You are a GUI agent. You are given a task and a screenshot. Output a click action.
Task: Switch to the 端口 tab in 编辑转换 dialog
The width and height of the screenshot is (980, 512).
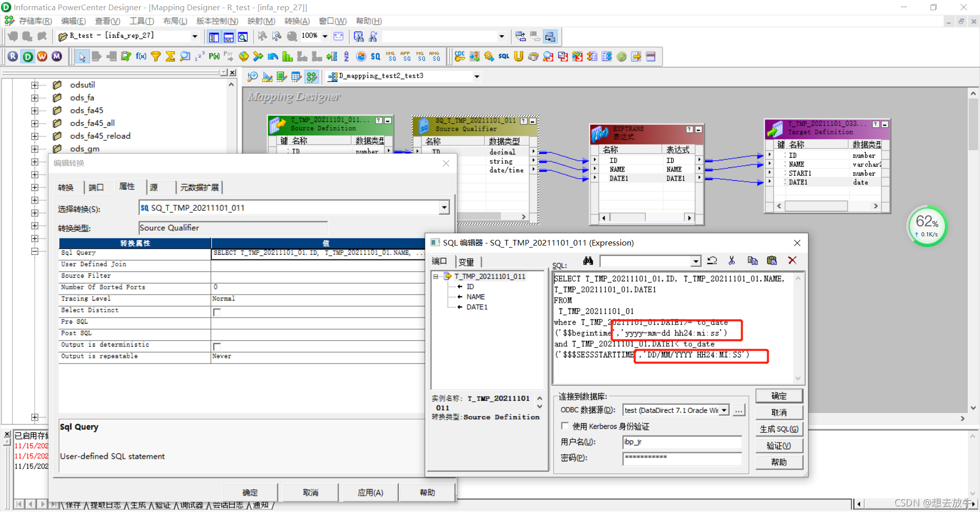tap(96, 187)
